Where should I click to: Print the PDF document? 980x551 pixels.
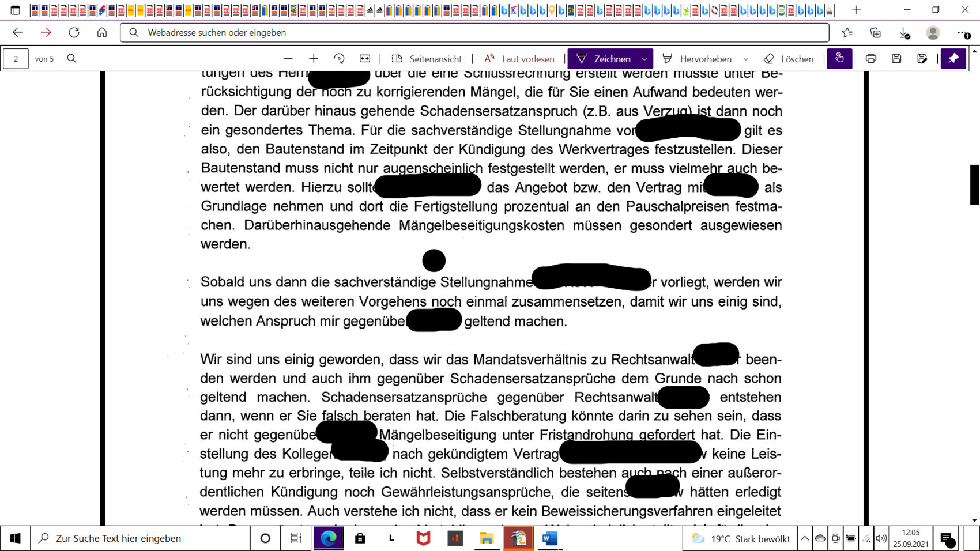click(870, 59)
